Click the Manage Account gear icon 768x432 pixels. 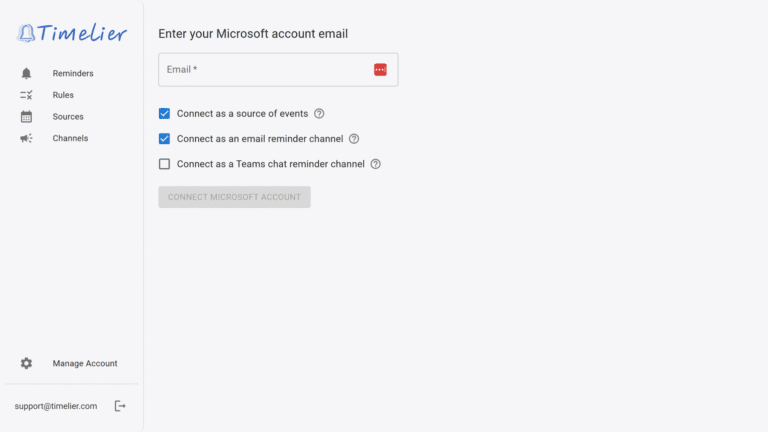click(x=26, y=364)
